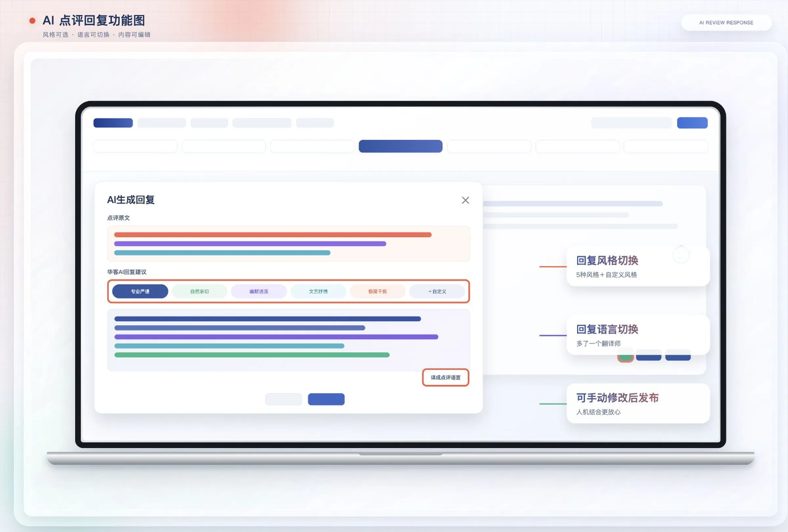This screenshot has height=532, width=788.
Task: Click the AI生成回复 dialog title
Action: [131, 200]
